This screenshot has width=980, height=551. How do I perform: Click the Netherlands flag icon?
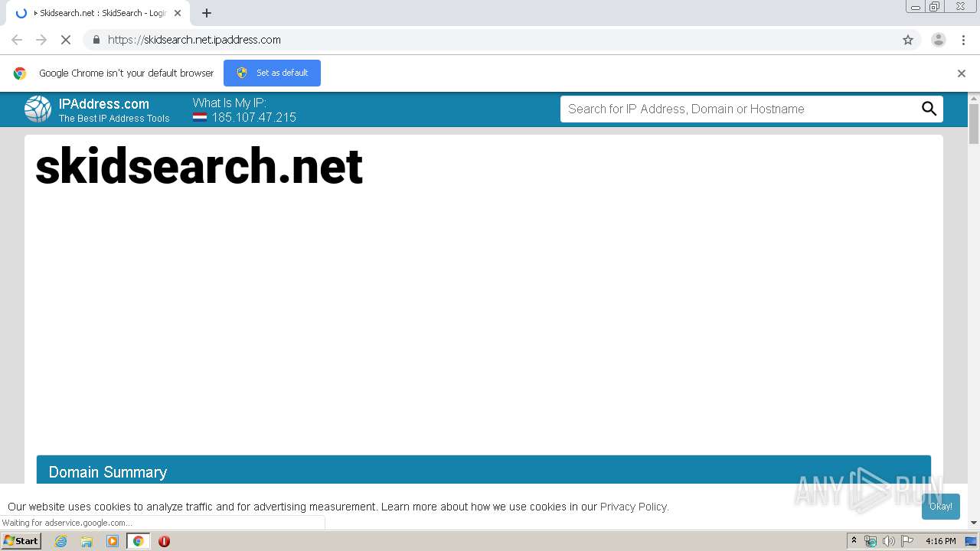pos(200,118)
